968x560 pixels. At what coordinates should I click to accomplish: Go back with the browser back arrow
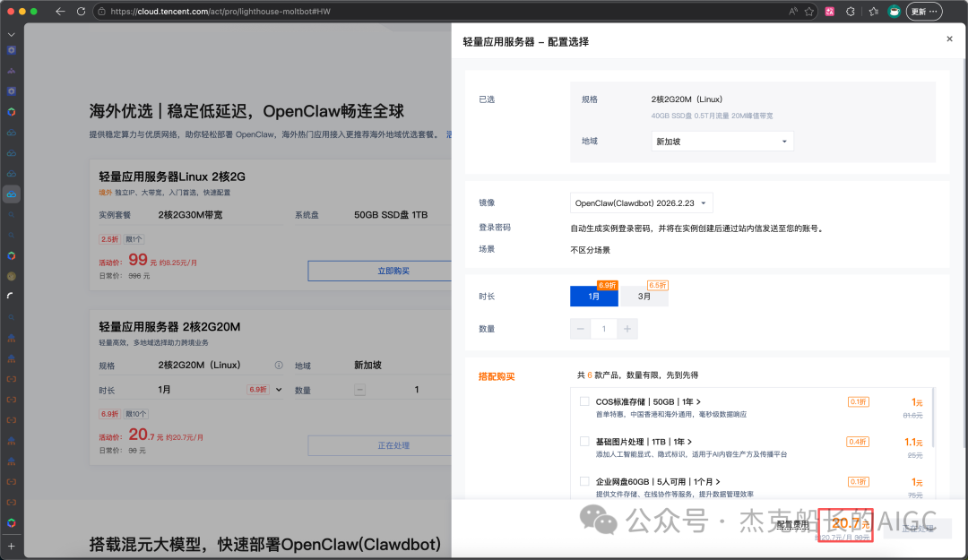60,11
